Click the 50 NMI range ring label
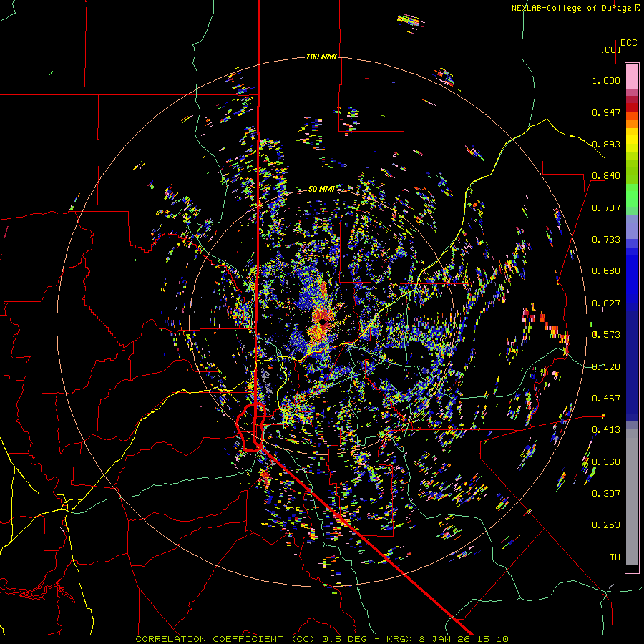 point(321,189)
